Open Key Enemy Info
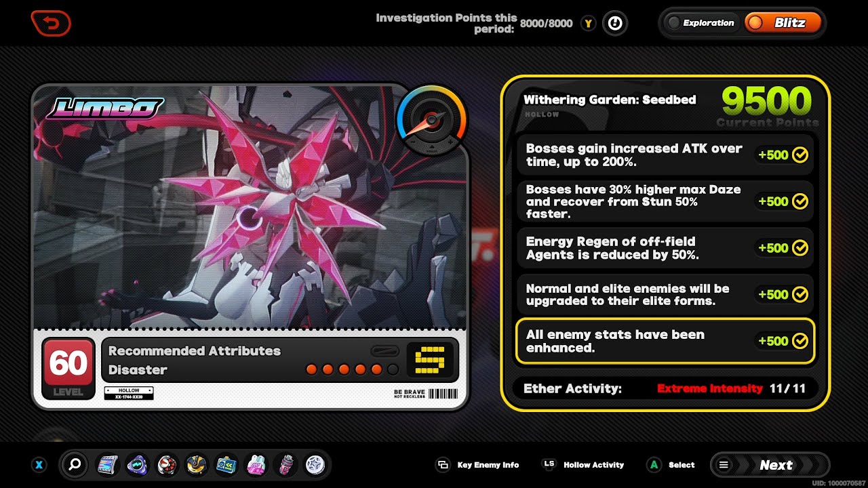Viewport: 868px width, 488px height. coord(478,465)
